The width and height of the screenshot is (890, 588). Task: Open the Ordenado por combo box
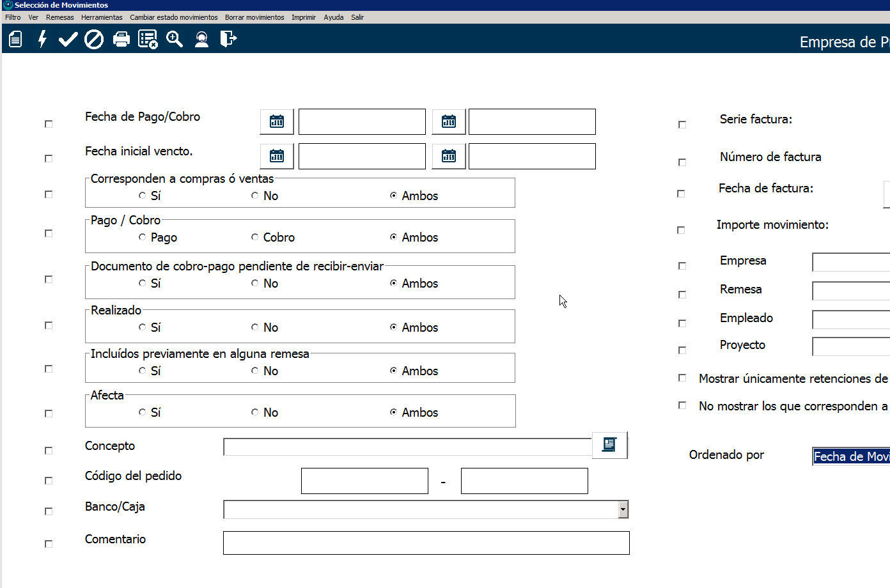coord(850,456)
